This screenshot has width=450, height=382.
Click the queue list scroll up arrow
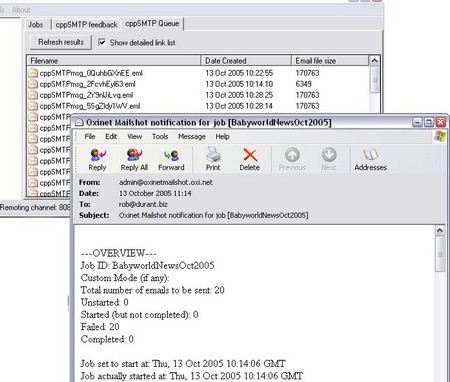click(374, 61)
